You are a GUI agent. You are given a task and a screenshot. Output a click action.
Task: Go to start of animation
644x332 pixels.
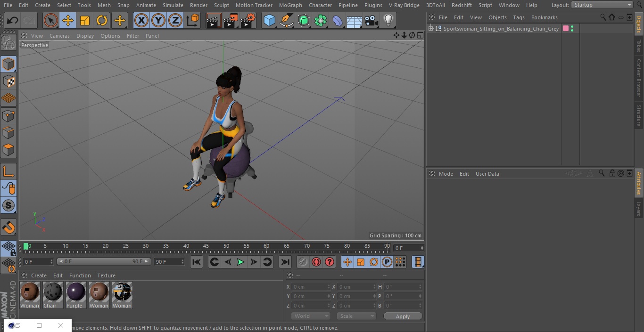(197, 262)
